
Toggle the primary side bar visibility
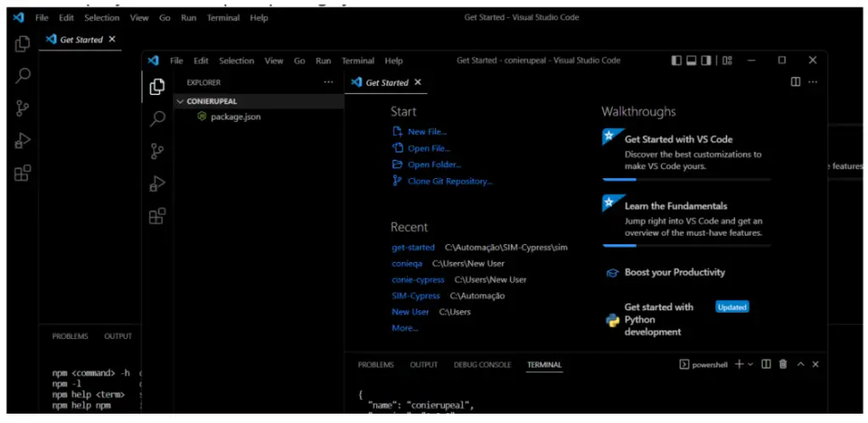[676, 60]
